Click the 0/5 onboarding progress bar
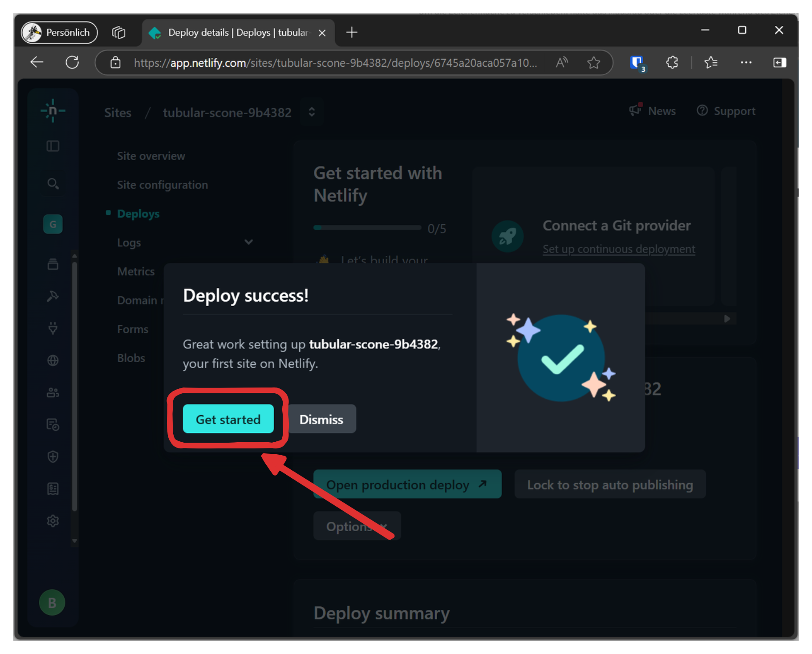This screenshot has width=812, height=654. tap(367, 228)
